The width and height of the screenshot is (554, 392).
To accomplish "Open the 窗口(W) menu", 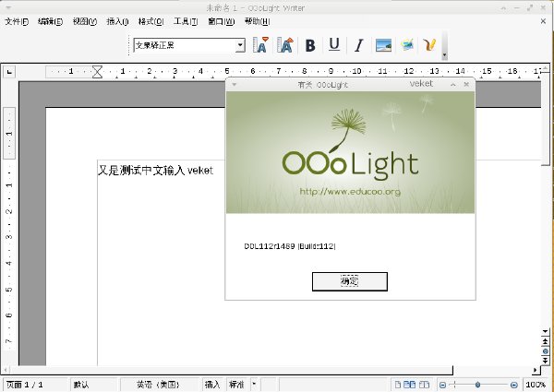I will (222, 21).
